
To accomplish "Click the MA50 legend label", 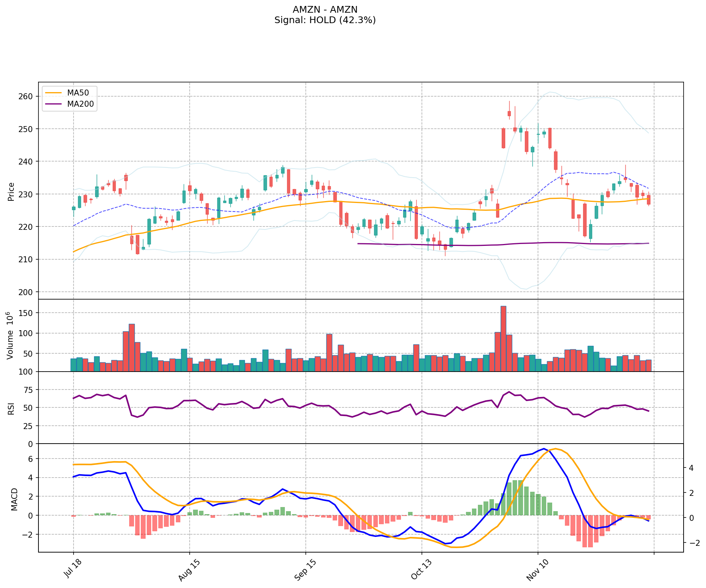I will [x=78, y=93].
